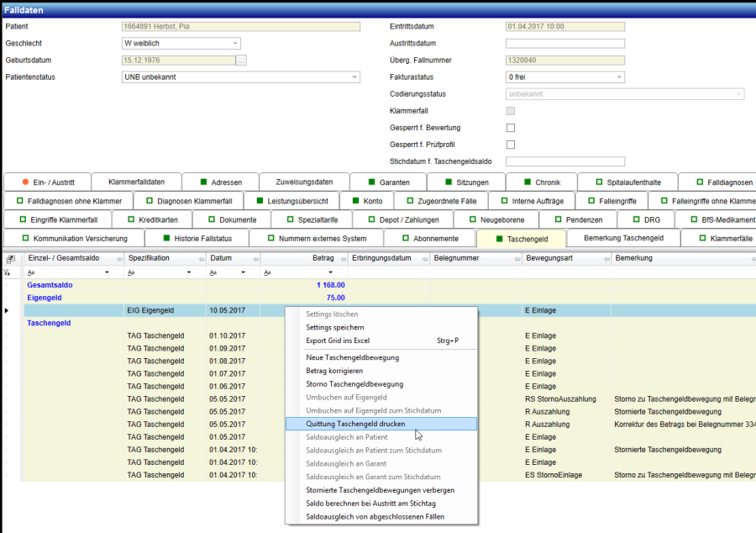This screenshot has height=533, width=756.
Task: Click the grid column chooser icon
Action: click(10, 259)
